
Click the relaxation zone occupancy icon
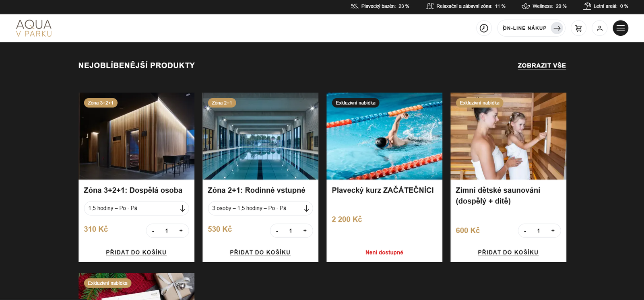pyautogui.click(x=430, y=6)
